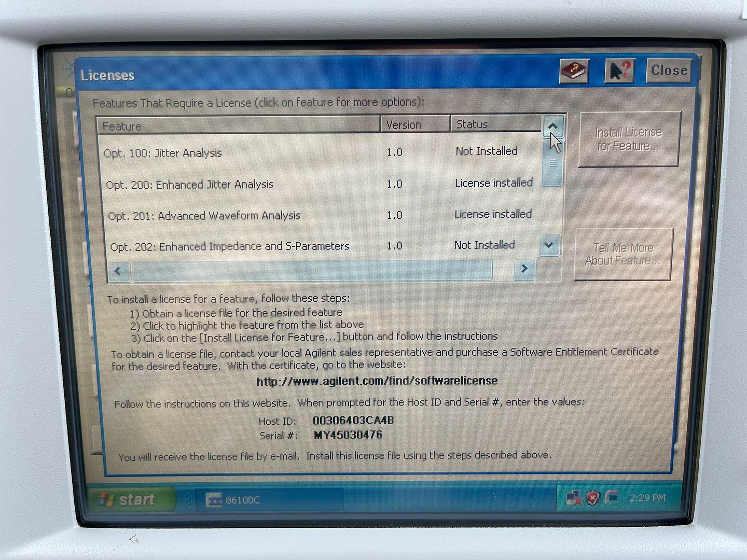This screenshot has height=560, width=747.
Task: Click the agilent.com softwarelicense URL text
Action: coord(377,381)
